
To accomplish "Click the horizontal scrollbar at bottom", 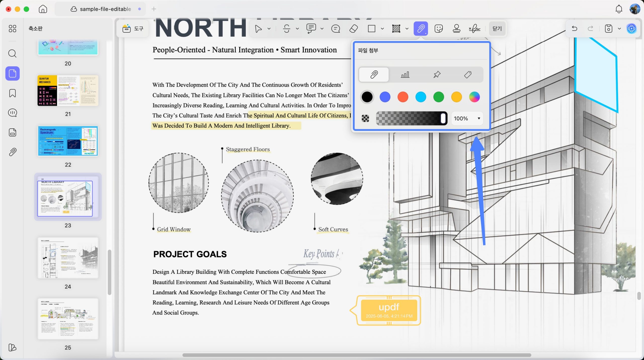I will click(357, 355).
